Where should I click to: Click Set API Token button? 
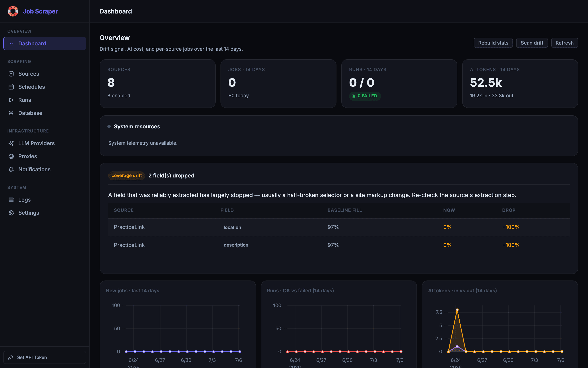45,357
